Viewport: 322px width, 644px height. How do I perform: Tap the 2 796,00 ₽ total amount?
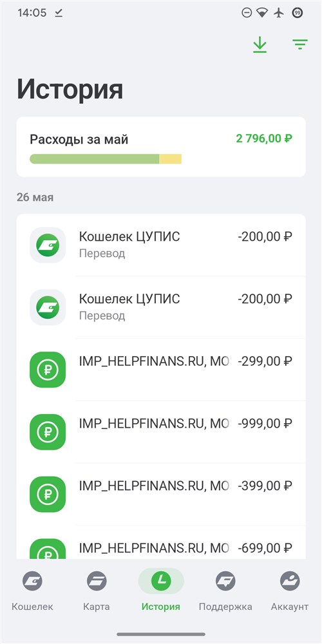[264, 138]
